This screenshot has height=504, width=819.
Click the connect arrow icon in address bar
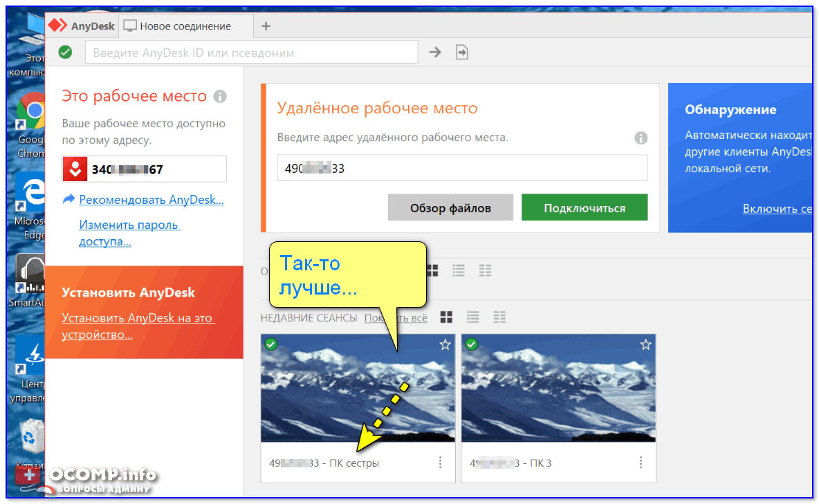coord(434,52)
